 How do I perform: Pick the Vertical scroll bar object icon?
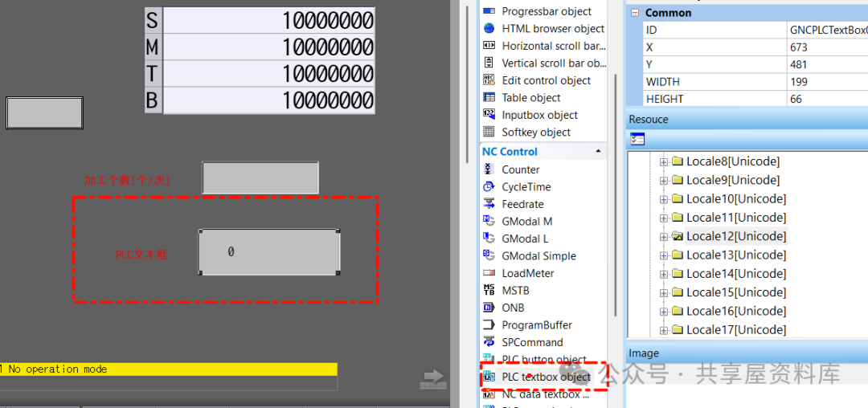(x=489, y=63)
